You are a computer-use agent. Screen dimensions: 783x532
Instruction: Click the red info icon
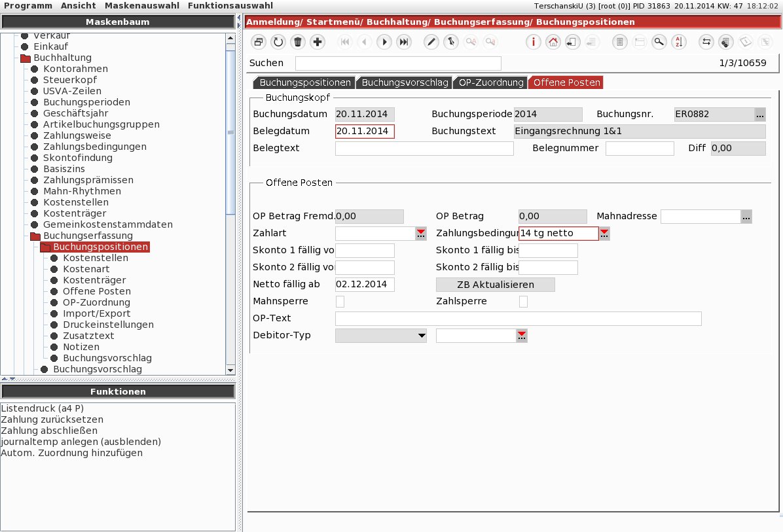point(534,42)
